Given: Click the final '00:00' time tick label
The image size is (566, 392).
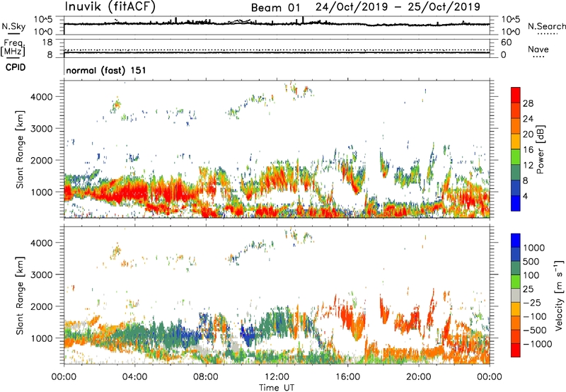Looking at the screenshot, I should (x=490, y=377).
